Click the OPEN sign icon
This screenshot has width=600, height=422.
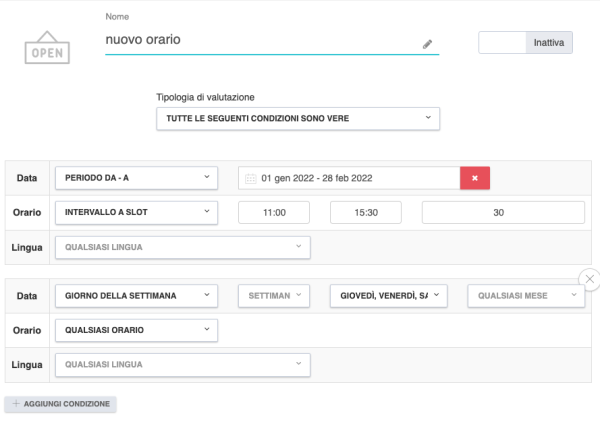[x=47, y=47]
